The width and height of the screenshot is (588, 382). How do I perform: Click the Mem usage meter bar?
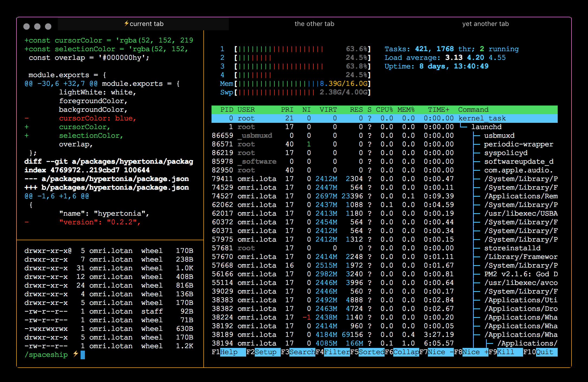pyautogui.click(x=302, y=84)
